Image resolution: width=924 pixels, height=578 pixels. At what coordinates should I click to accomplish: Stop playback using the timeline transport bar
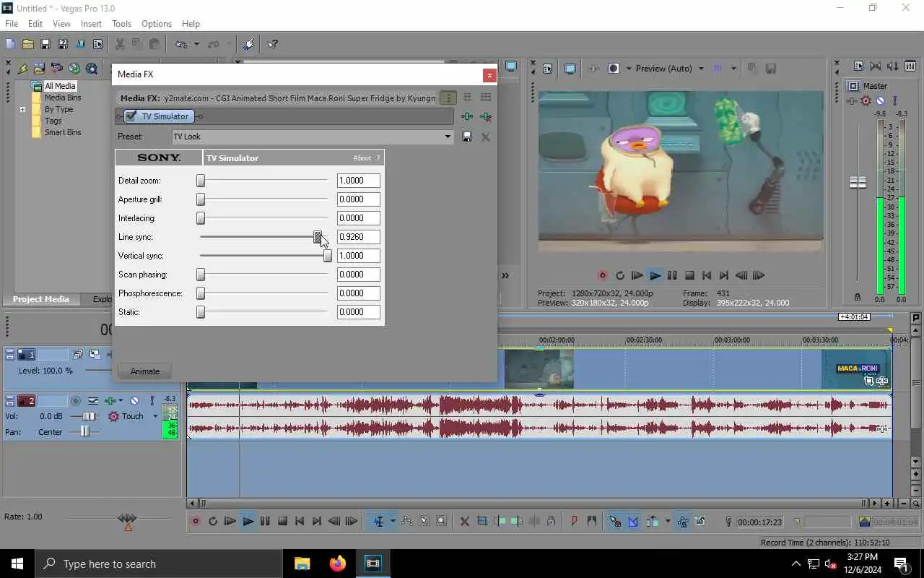coord(282,521)
